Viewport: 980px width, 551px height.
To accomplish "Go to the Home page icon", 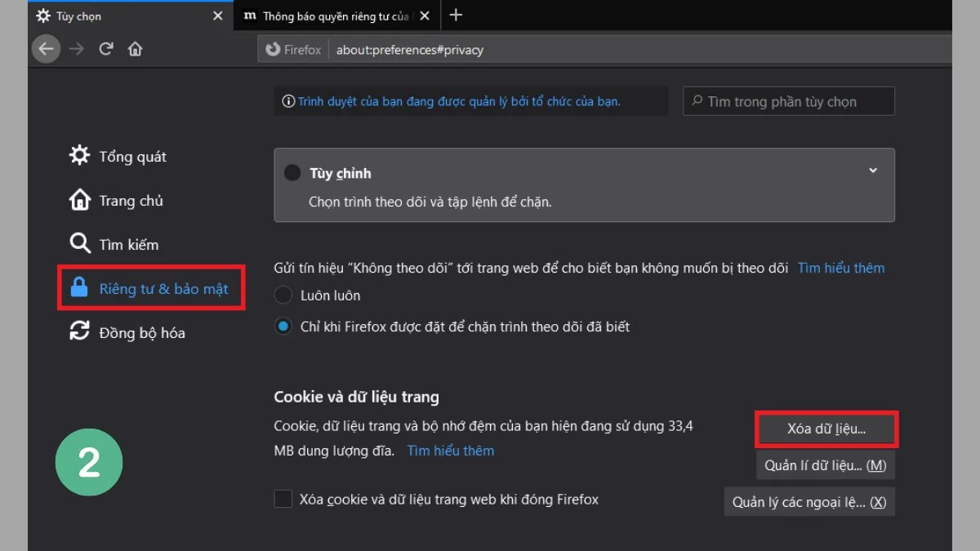I will 136,49.
